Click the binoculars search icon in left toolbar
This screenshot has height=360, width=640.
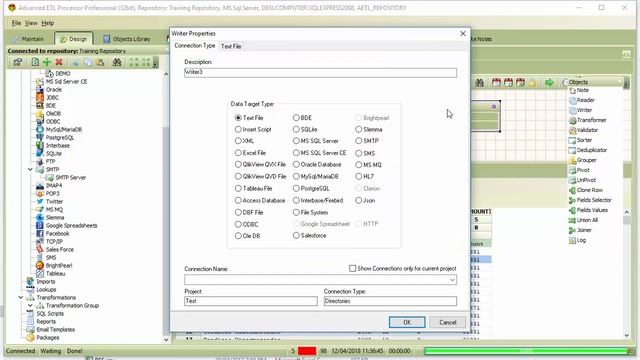coord(117,62)
